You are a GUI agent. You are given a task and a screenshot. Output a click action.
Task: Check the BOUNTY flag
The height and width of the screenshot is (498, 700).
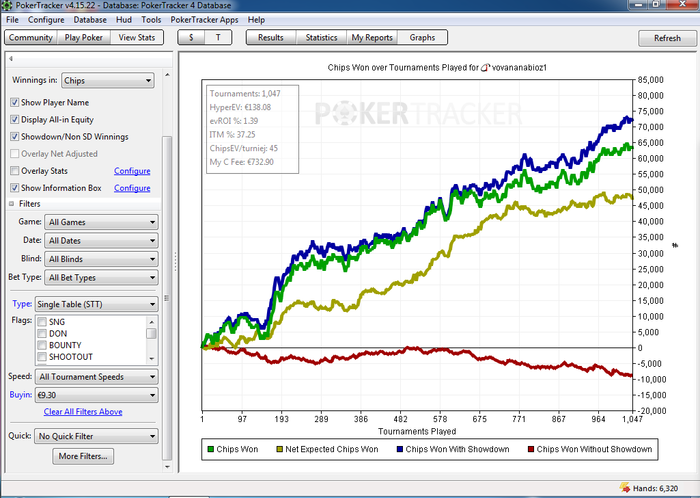point(42,345)
